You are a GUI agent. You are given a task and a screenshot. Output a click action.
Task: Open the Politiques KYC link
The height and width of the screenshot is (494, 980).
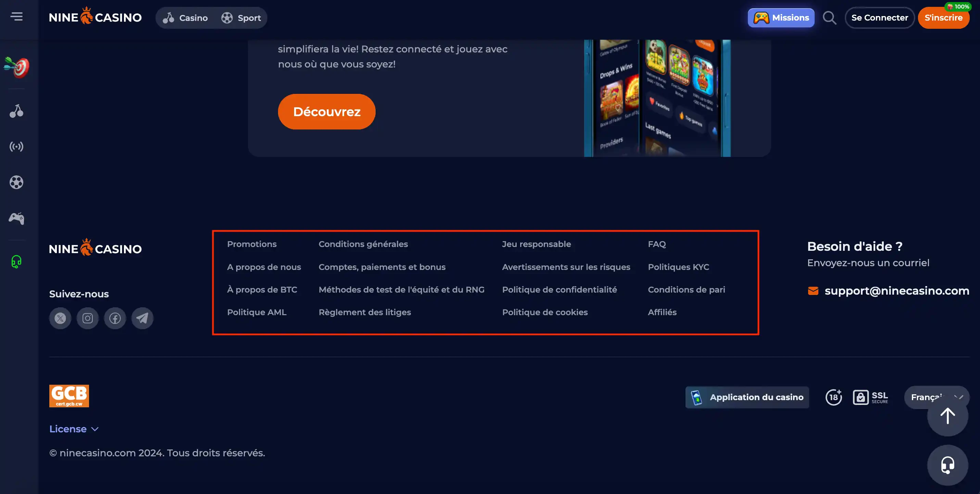[679, 267]
